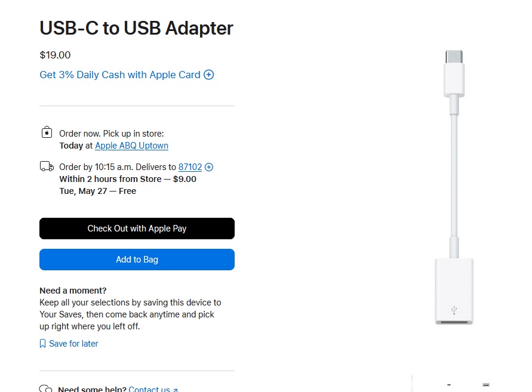Image resolution: width=532 pixels, height=392 pixels.
Task: Check out with Apple Pay
Action: coord(137,229)
